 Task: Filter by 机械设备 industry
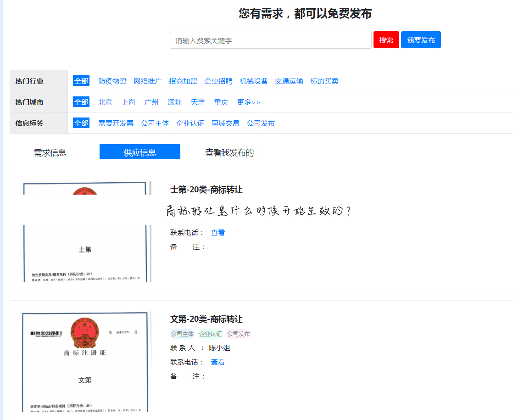coord(254,81)
